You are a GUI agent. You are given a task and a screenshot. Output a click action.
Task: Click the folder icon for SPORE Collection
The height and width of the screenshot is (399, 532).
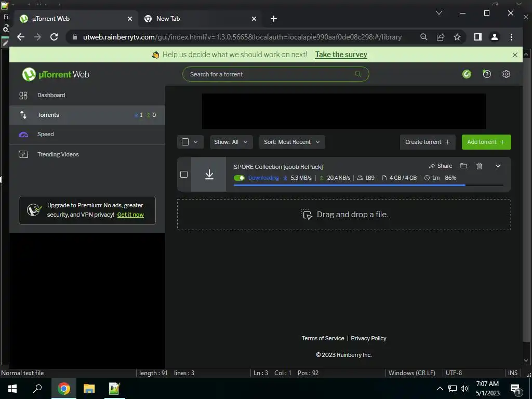[463, 166]
